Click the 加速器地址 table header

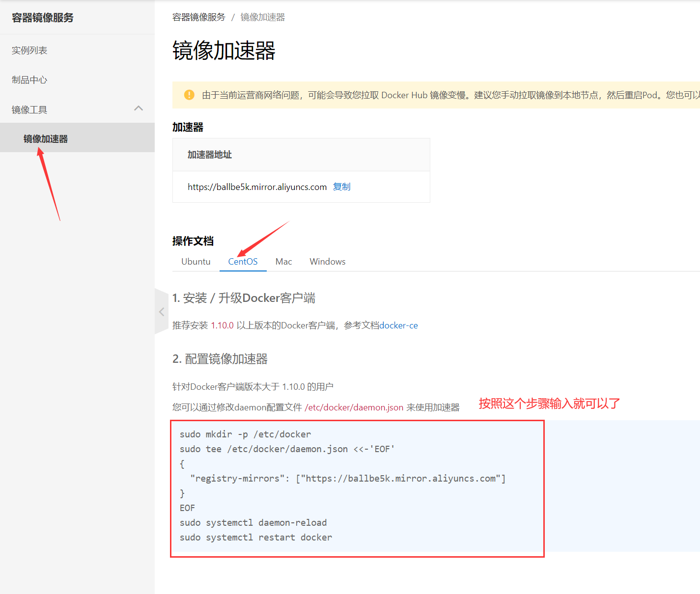(210, 155)
